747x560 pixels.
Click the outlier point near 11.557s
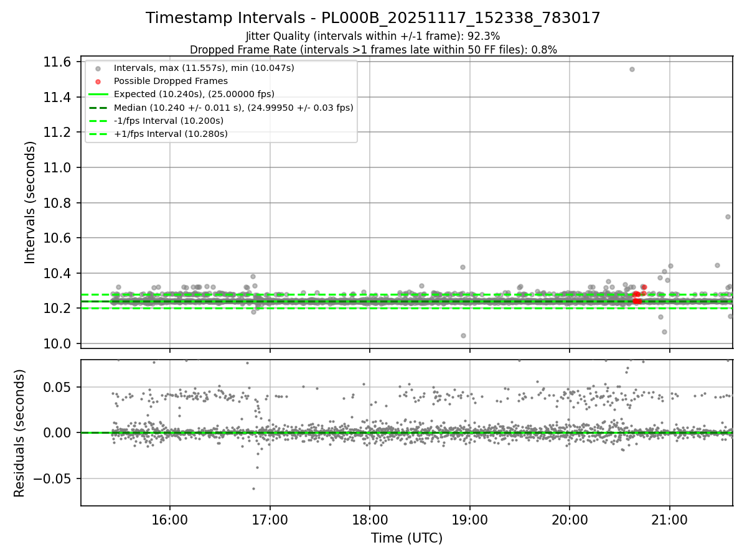(x=632, y=69)
